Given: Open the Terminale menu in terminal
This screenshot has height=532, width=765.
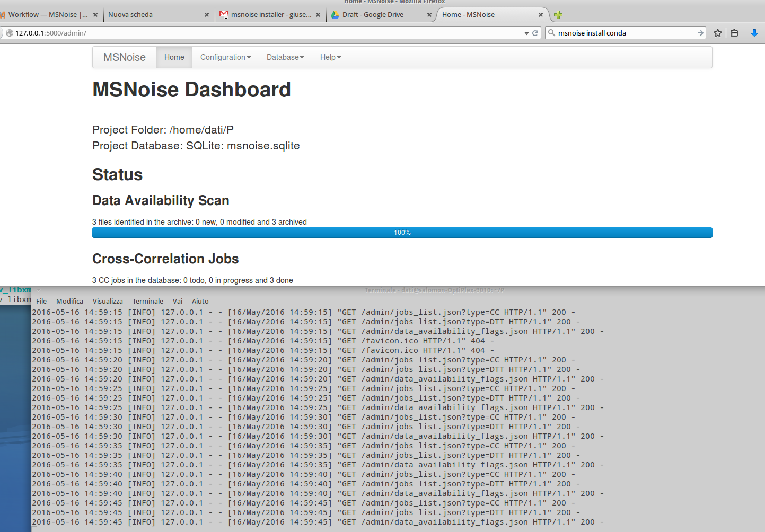Looking at the screenshot, I should pyautogui.click(x=147, y=301).
